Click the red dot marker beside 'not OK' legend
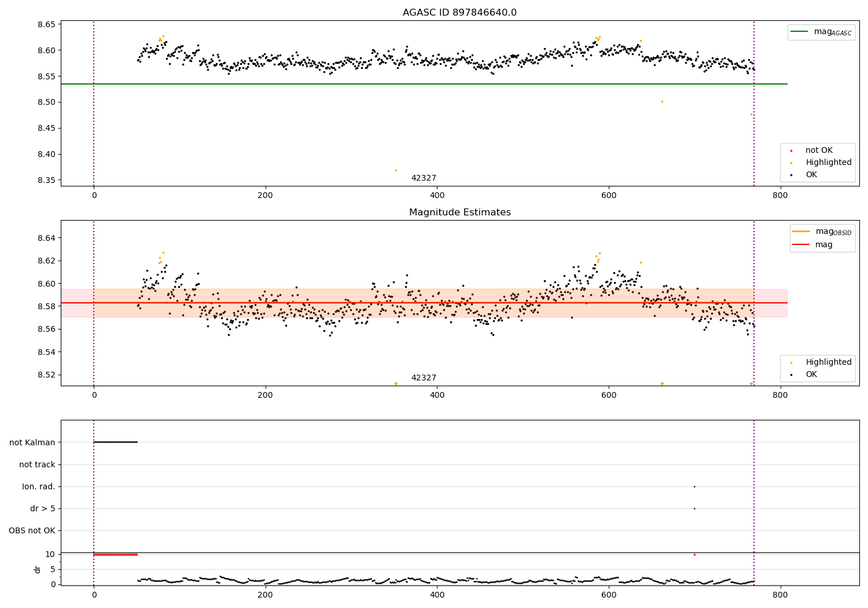The image size is (868, 608). click(791, 151)
